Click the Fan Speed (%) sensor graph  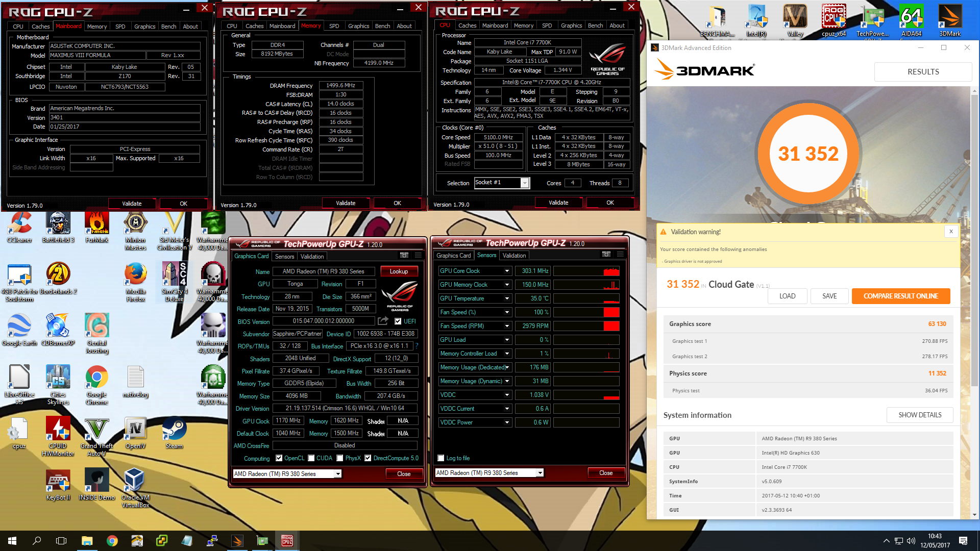[x=586, y=312]
